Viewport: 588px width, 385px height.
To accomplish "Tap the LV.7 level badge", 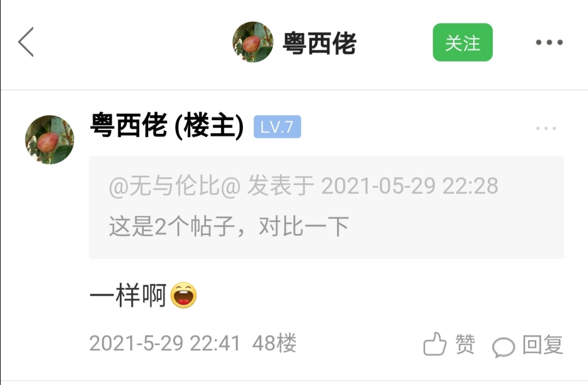I will 277,127.
